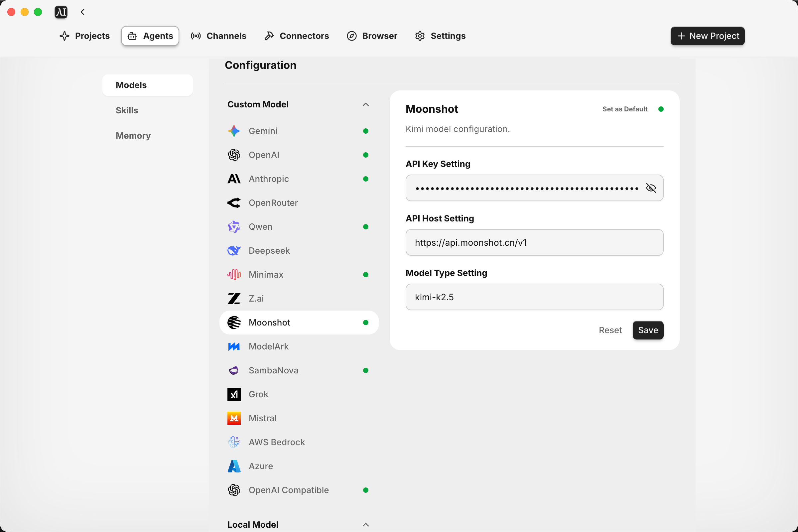The width and height of the screenshot is (798, 532).
Task: Click the back arrow in the title bar
Action: (82, 12)
